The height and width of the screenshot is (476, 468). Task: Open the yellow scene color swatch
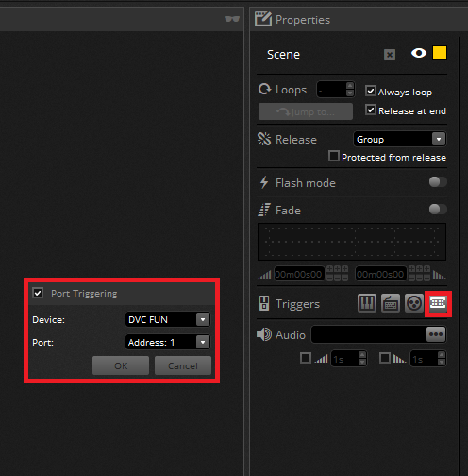440,53
